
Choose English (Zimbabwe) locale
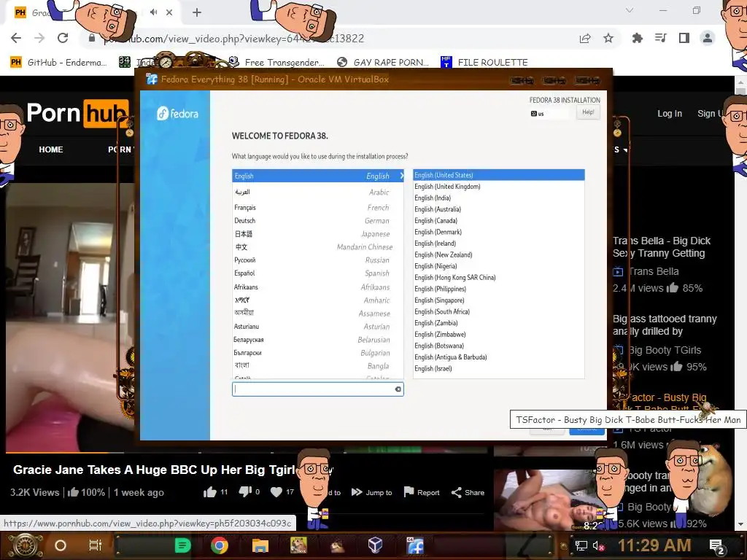point(499,334)
